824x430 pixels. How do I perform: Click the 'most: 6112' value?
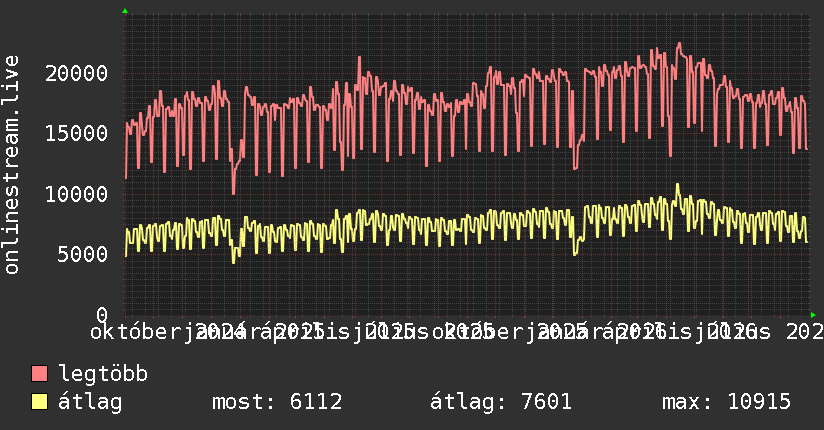(277, 402)
